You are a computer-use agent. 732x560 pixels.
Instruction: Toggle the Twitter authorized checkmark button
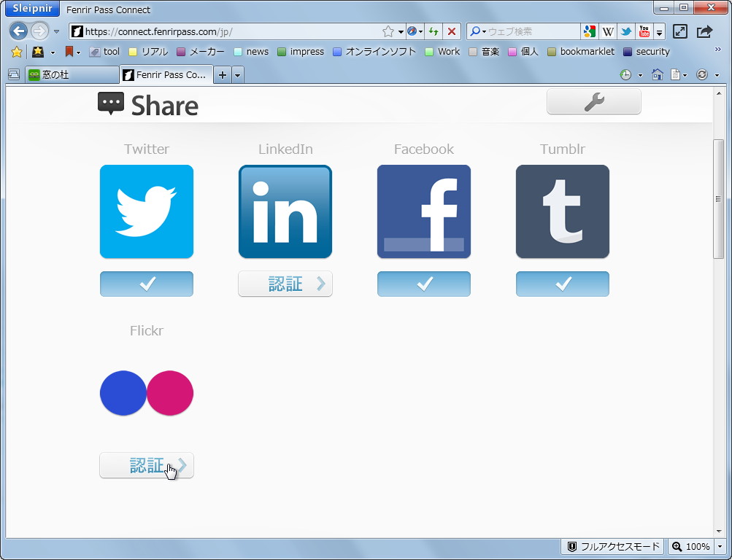(147, 284)
